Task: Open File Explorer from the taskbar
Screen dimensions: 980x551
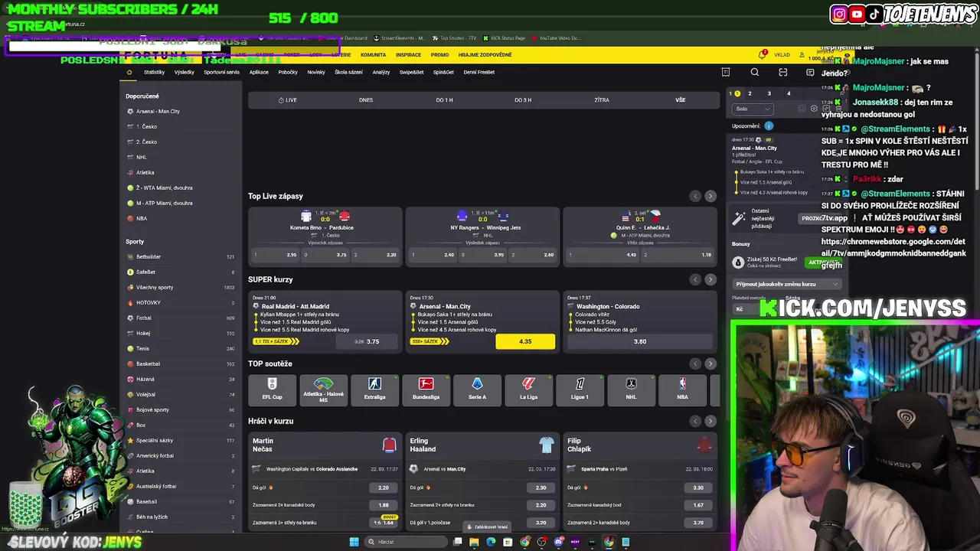Action: pos(474,542)
